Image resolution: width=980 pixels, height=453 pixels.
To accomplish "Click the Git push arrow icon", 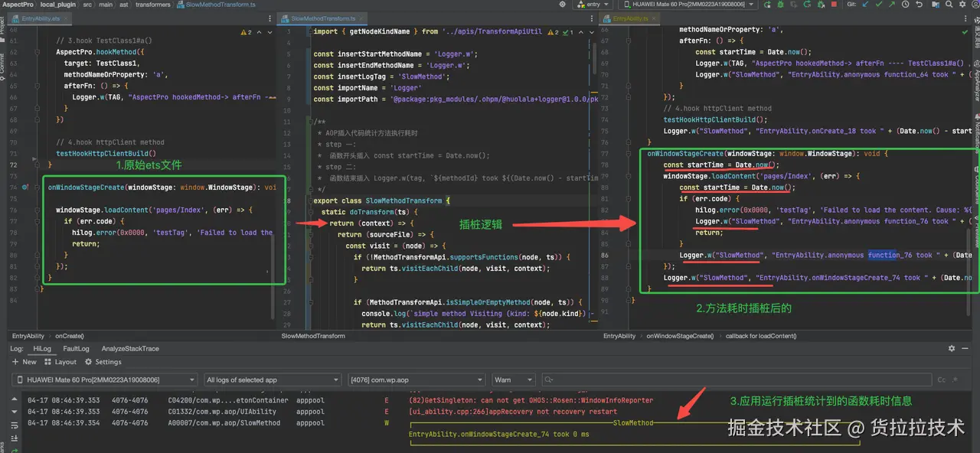I will pyautogui.click(x=892, y=5).
